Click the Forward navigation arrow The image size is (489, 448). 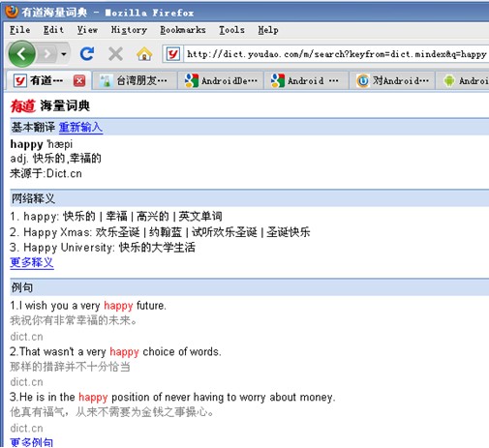click(x=47, y=54)
